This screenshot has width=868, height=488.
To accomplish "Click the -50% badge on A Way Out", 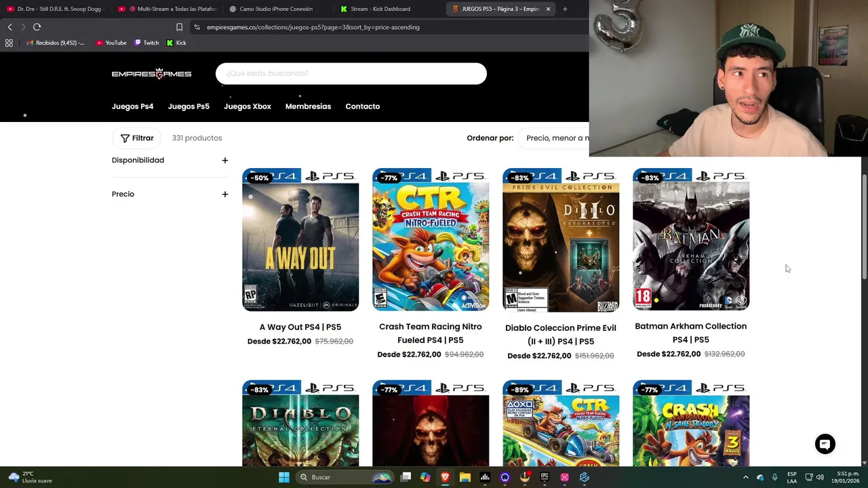I will [260, 178].
